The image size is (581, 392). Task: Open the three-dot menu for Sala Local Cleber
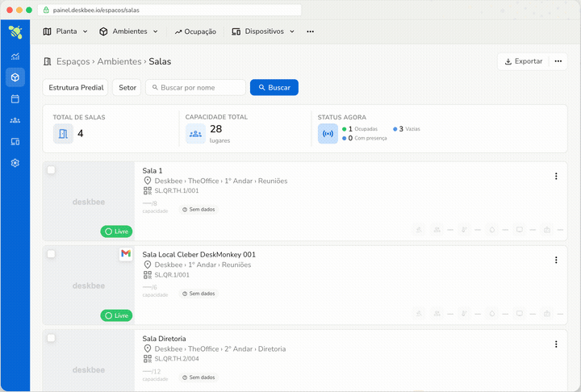pos(556,260)
